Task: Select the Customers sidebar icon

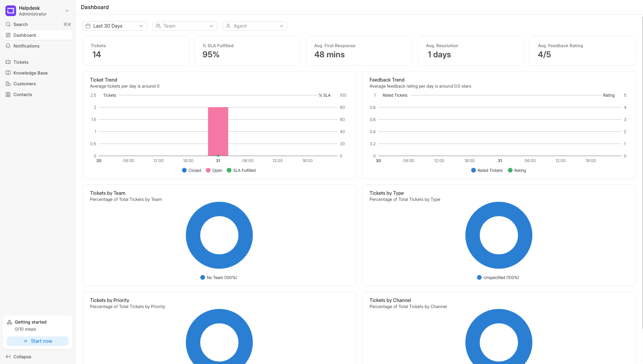Action: tap(8, 84)
